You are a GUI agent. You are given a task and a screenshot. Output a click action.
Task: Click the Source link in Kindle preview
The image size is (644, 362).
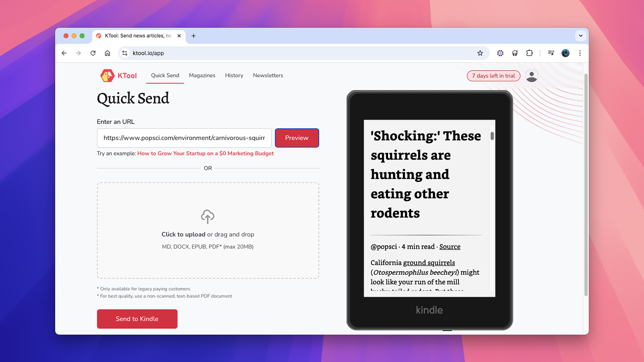(450, 246)
